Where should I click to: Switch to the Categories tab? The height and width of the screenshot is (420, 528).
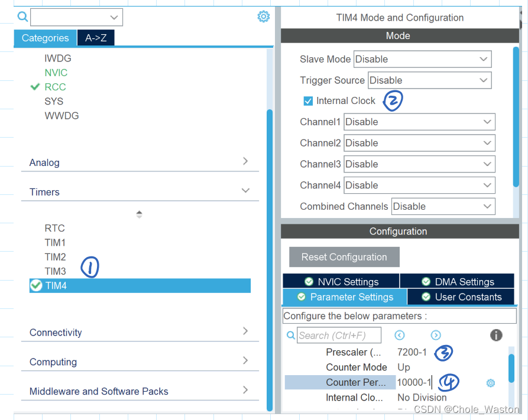45,38
